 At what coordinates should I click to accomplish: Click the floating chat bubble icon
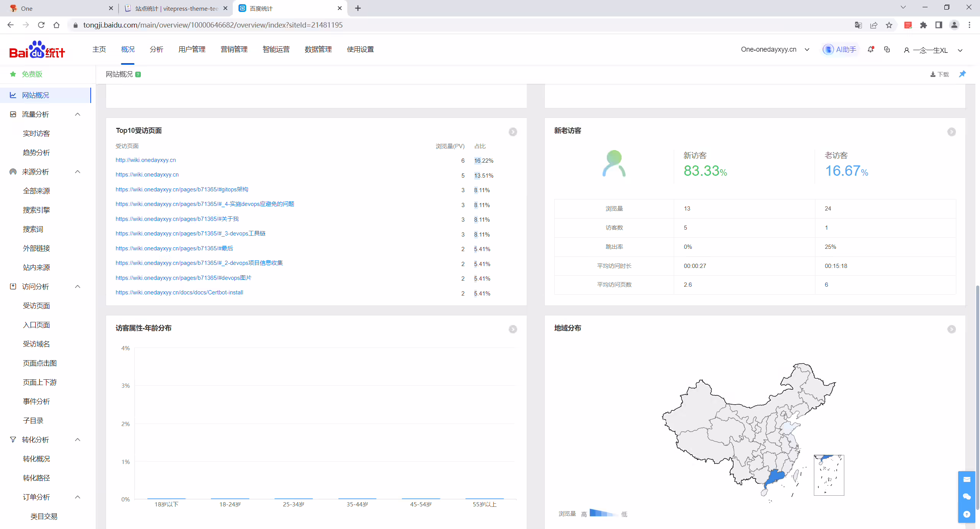967,497
